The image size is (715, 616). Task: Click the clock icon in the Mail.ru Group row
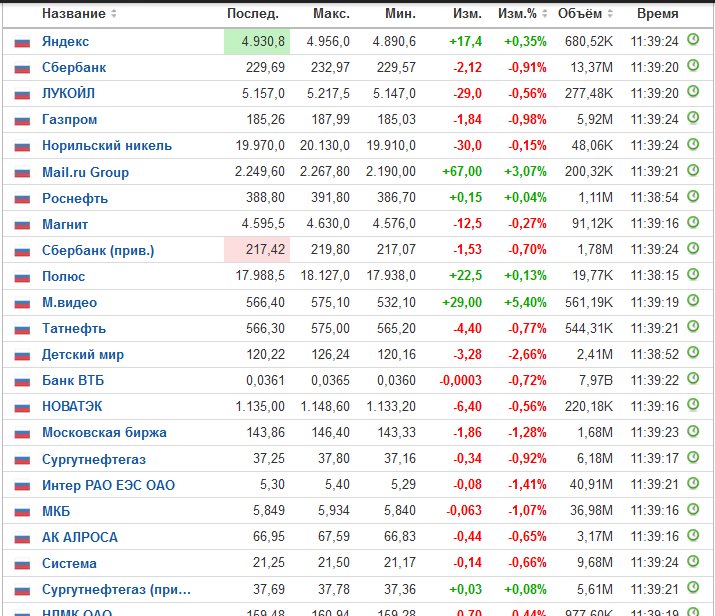click(693, 170)
